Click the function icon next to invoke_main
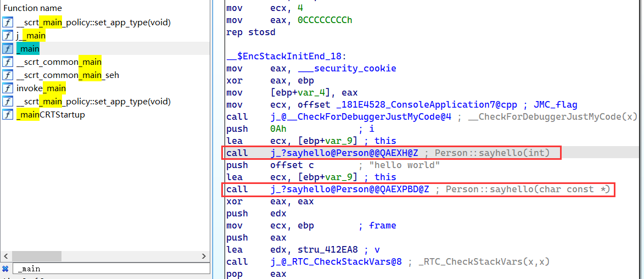Screen dimensions: 644x279 8,88
